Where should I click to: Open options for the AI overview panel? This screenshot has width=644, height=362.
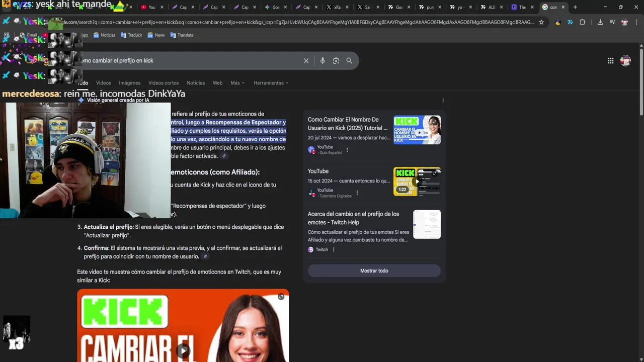[443, 101]
